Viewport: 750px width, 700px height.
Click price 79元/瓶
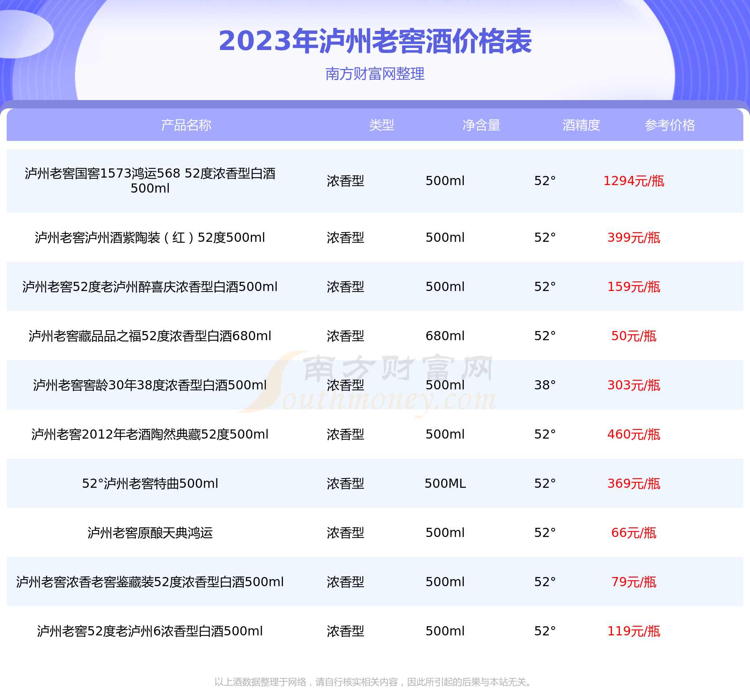(634, 582)
